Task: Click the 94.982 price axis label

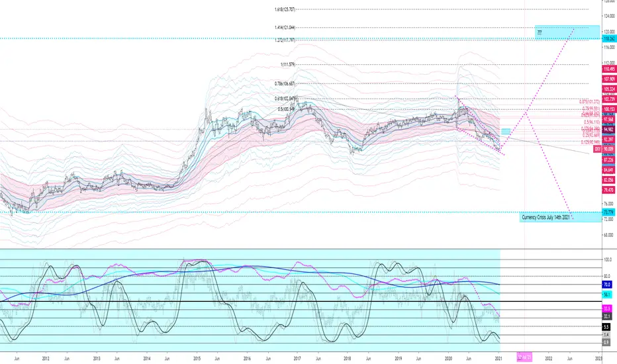Action: (608, 130)
